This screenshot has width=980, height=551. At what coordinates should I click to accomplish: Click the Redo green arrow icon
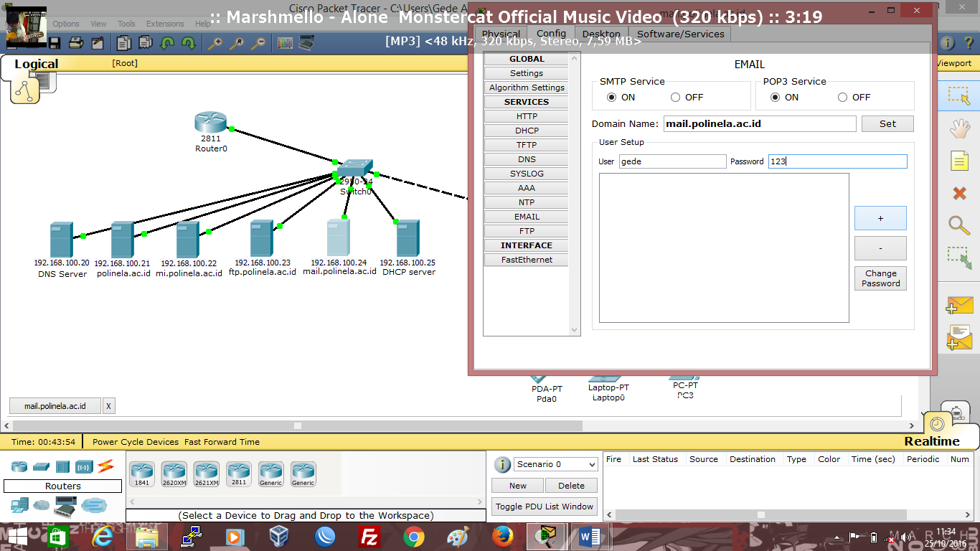click(x=188, y=43)
